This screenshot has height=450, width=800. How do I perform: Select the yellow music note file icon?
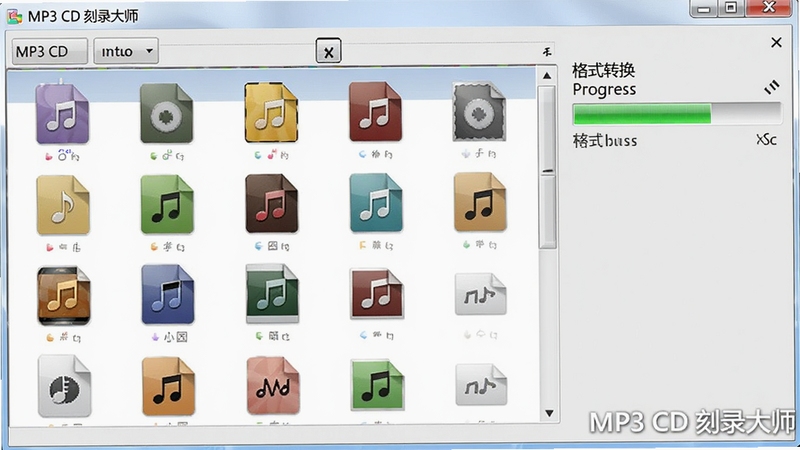(271, 112)
